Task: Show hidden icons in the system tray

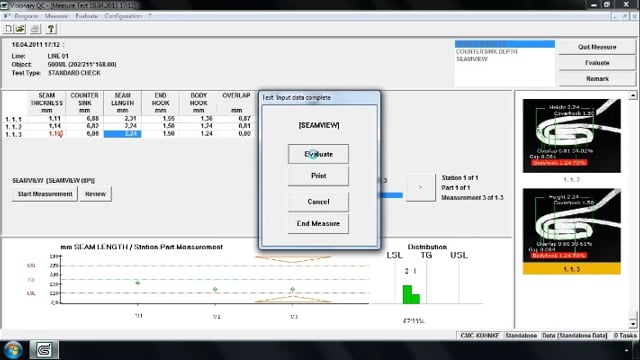Action: [626, 350]
